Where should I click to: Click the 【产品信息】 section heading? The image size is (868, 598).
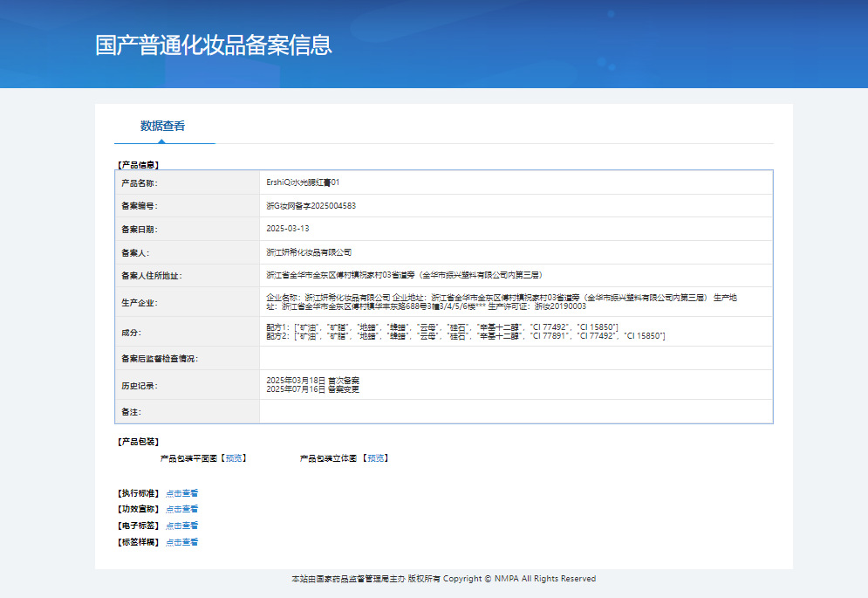click(x=139, y=165)
